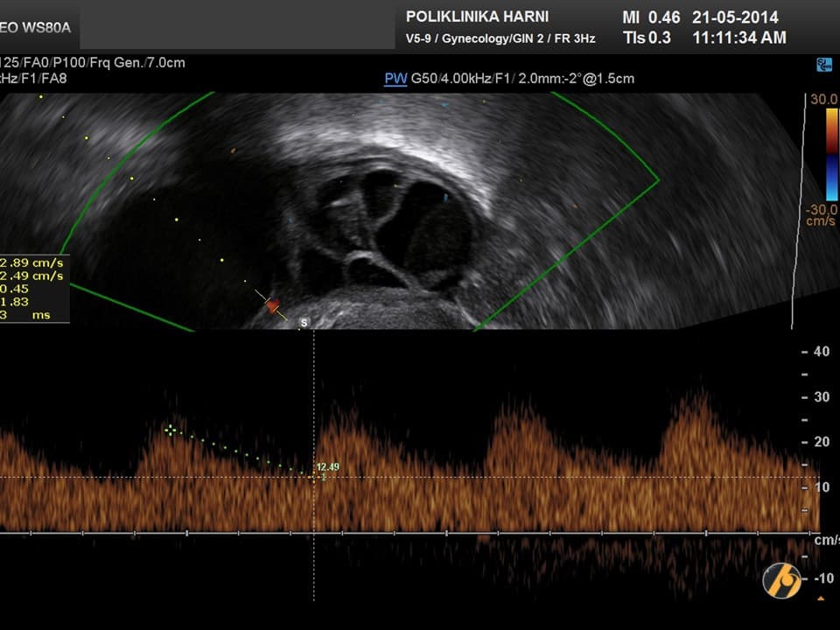Click the blue icon below the timestamp
Viewport: 840px width, 630px height.
coord(822,65)
